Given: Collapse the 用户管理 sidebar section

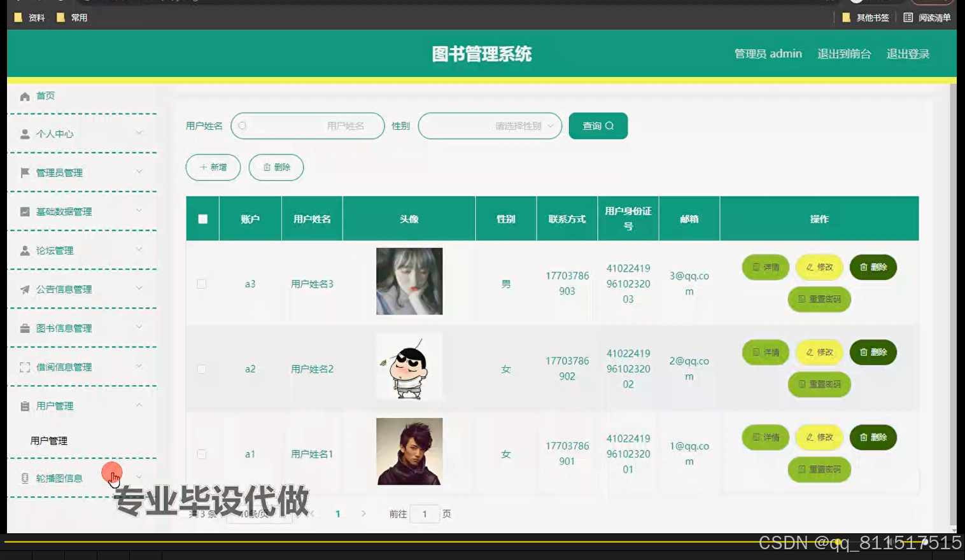Looking at the screenshot, I should click(139, 405).
